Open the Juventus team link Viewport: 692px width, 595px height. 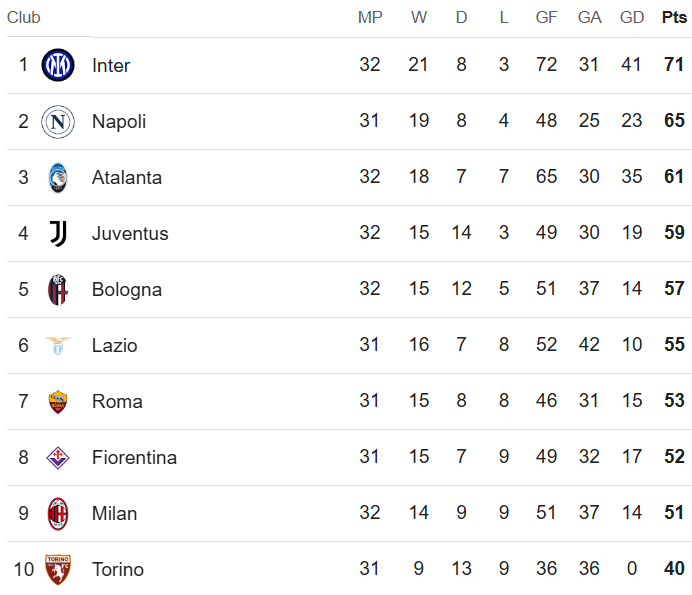point(130,234)
